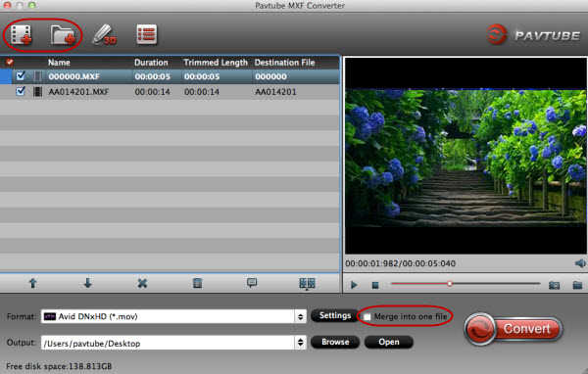Open the task list icon in toolbar

coord(147,34)
